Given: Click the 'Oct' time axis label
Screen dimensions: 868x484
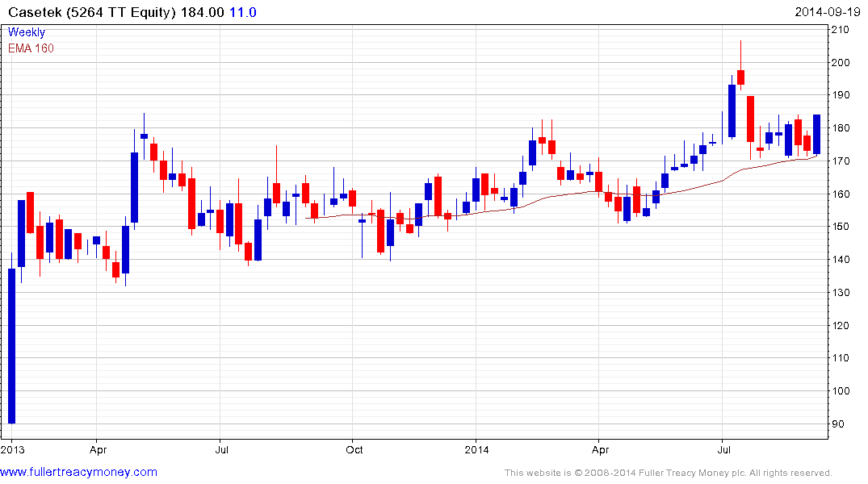Looking at the screenshot, I should pyautogui.click(x=354, y=449).
